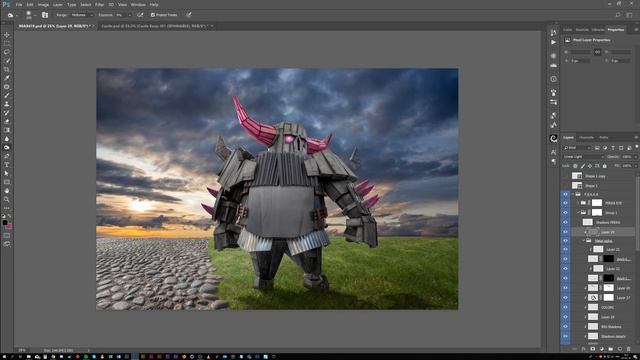Click the delete layer trash icon

click(x=629, y=349)
